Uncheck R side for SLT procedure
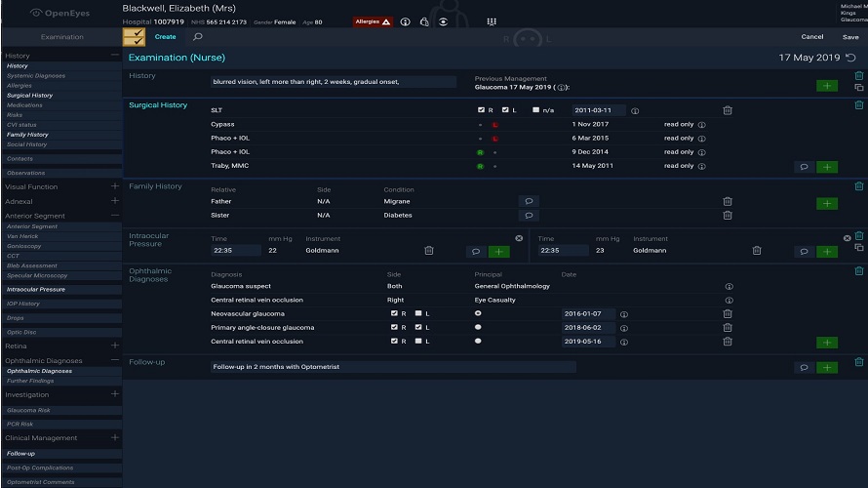The height and width of the screenshot is (488, 868). (482, 110)
